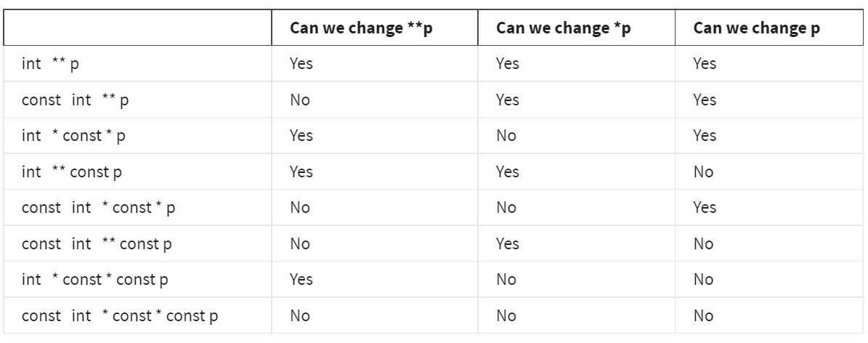Click the "int * const * p" declaration cell
The width and height of the screenshot is (868, 343).
(x=74, y=136)
